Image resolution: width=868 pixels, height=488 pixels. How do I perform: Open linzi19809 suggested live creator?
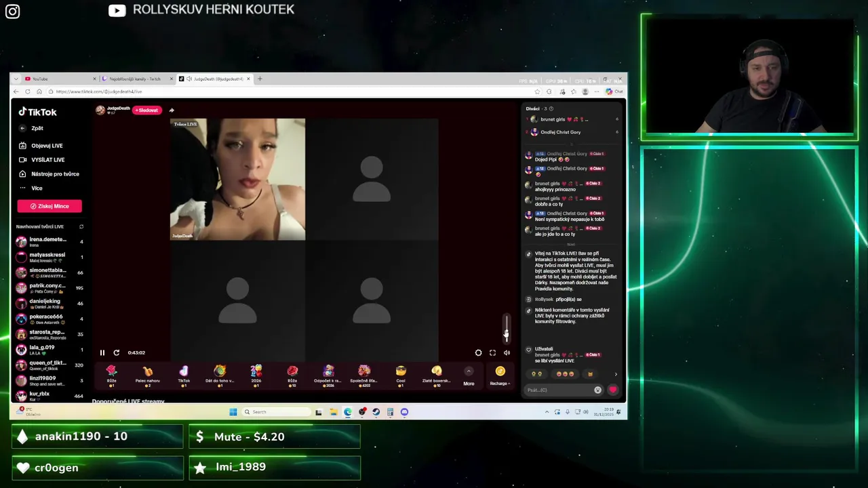(50, 381)
